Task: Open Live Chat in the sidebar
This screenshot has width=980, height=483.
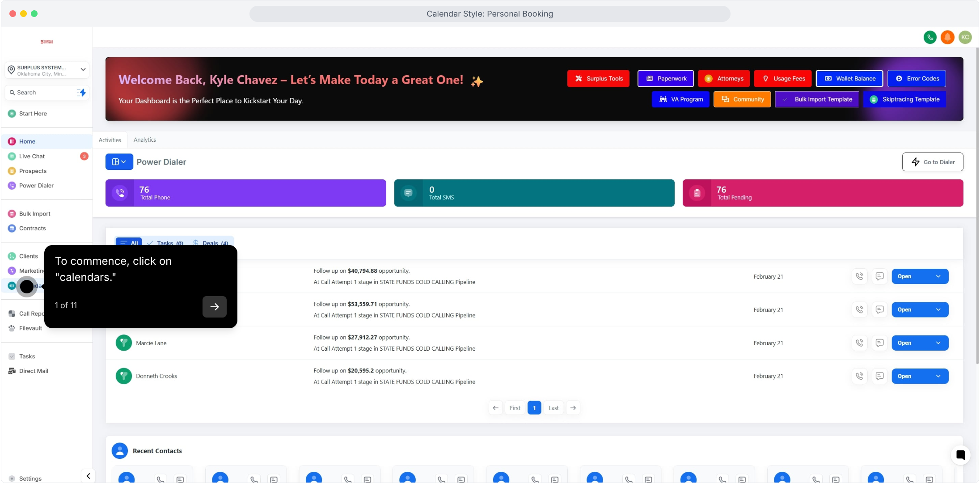Action: point(32,157)
